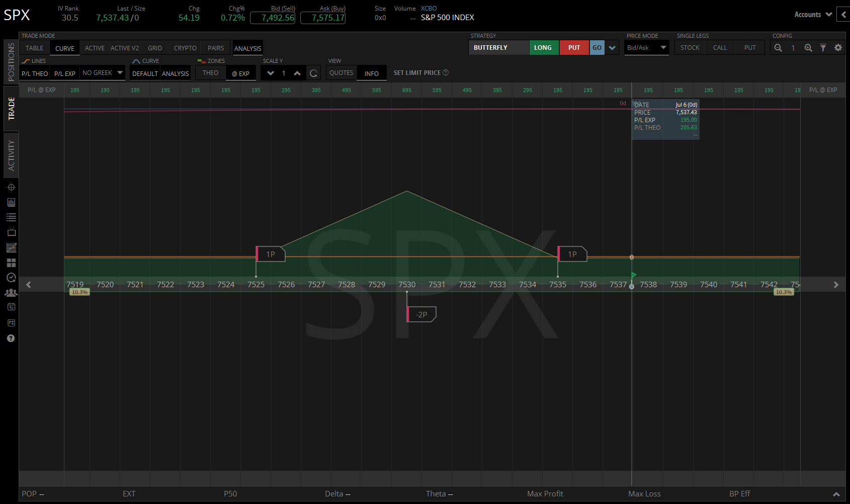
Task: Open the help question mark icon
Action: [x=11, y=338]
